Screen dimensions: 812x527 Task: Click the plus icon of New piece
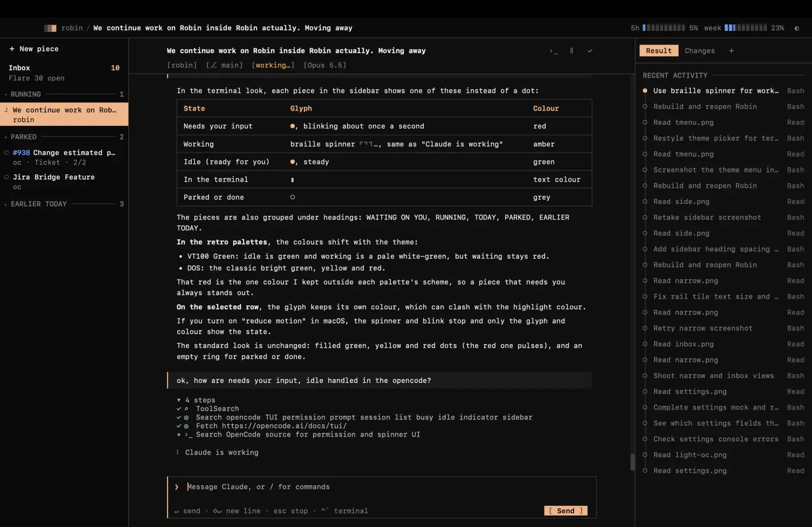point(12,49)
